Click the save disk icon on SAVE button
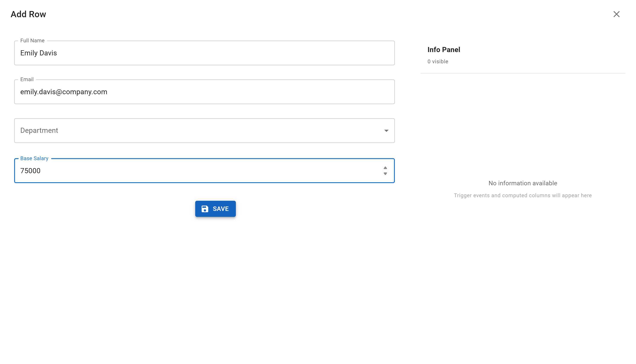The image size is (636, 364). tap(205, 209)
